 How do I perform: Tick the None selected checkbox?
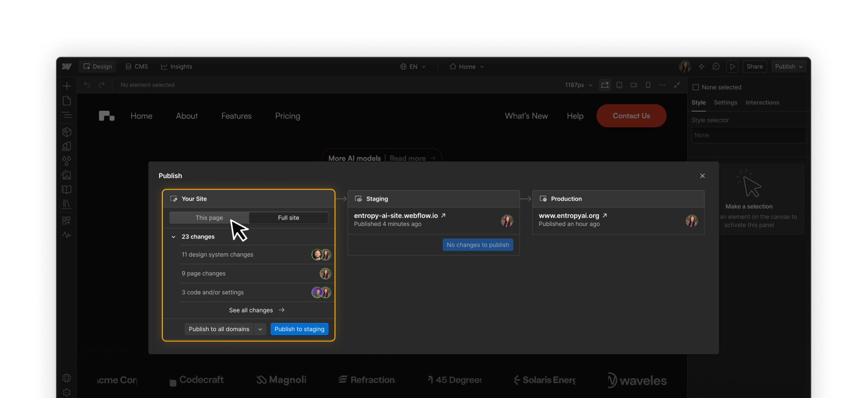(696, 87)
